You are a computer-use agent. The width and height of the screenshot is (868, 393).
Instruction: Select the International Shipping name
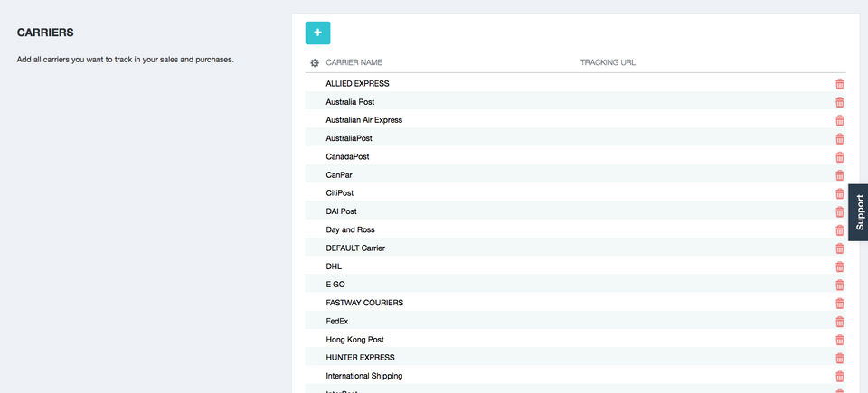(364, 376)
